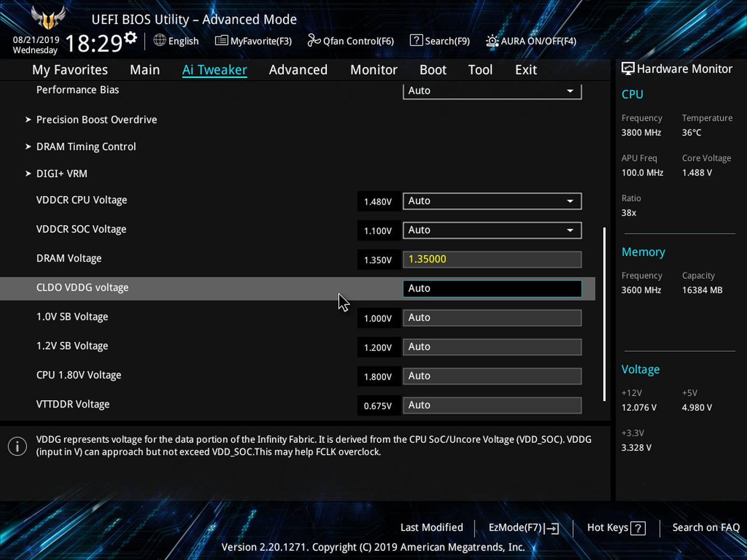The image size is (747, 560).
Task: Open VDDCR CPU Voltage Auto dropdown
Action: point(492,201)
